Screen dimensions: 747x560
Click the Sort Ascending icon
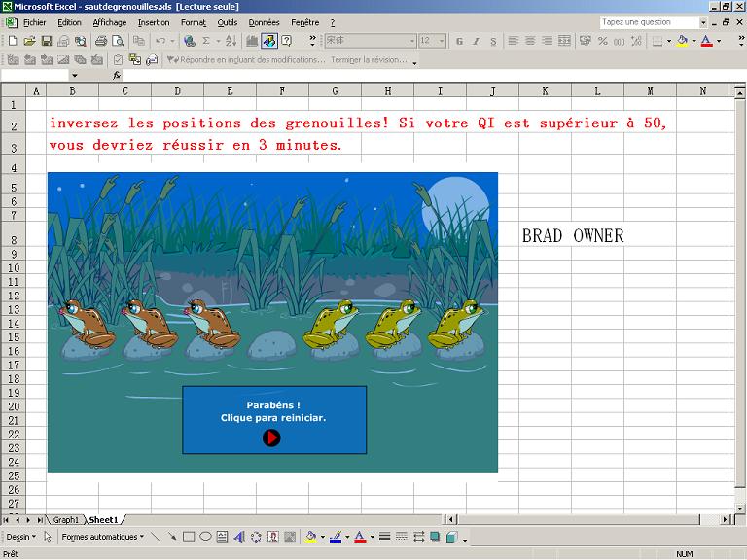click(x=231, y=41)
